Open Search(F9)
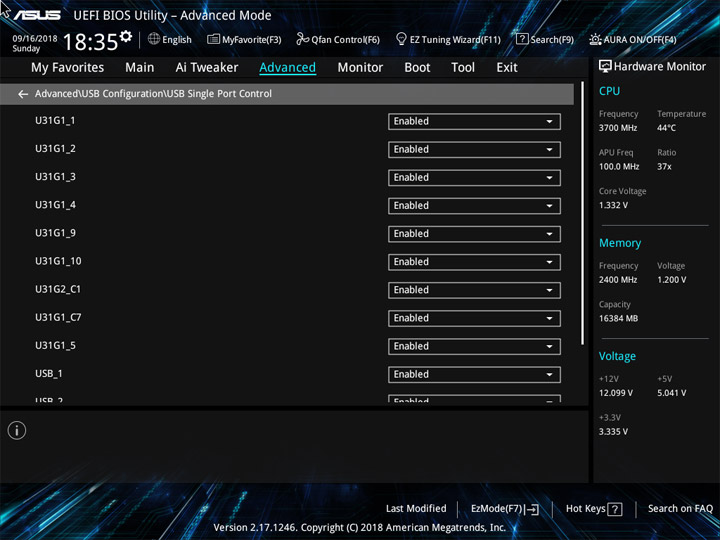The width and height of the screenshot is (720, 540). [x=545, y=39]
